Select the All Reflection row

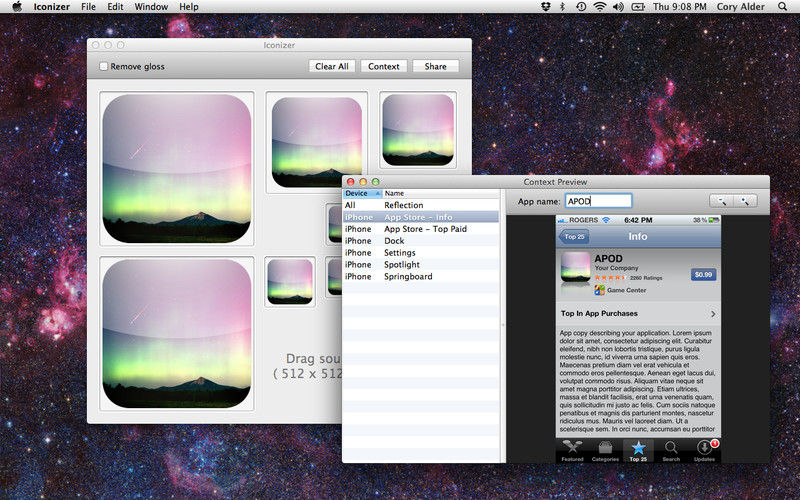(421, 205)
